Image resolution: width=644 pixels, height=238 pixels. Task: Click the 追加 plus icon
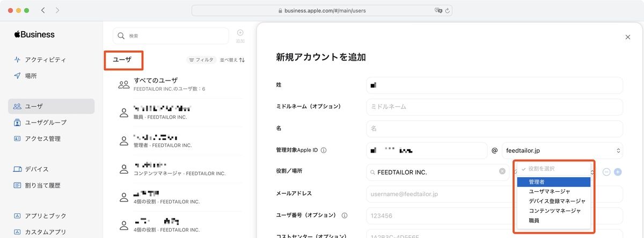tap(240, 33)
